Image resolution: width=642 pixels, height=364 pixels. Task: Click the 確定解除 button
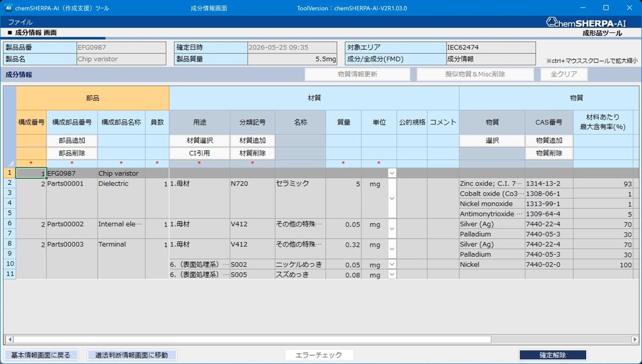pos(553,355)
